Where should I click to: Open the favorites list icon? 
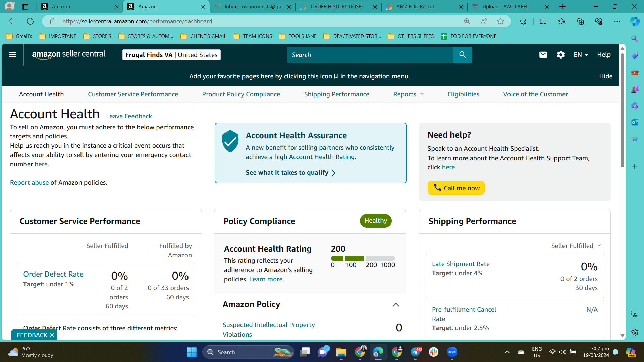[562, 21]
